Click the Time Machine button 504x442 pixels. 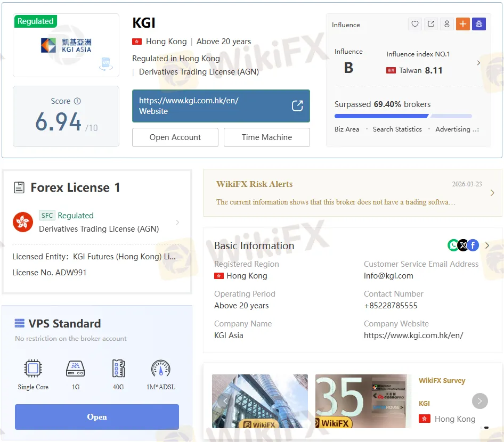[267, 137]
